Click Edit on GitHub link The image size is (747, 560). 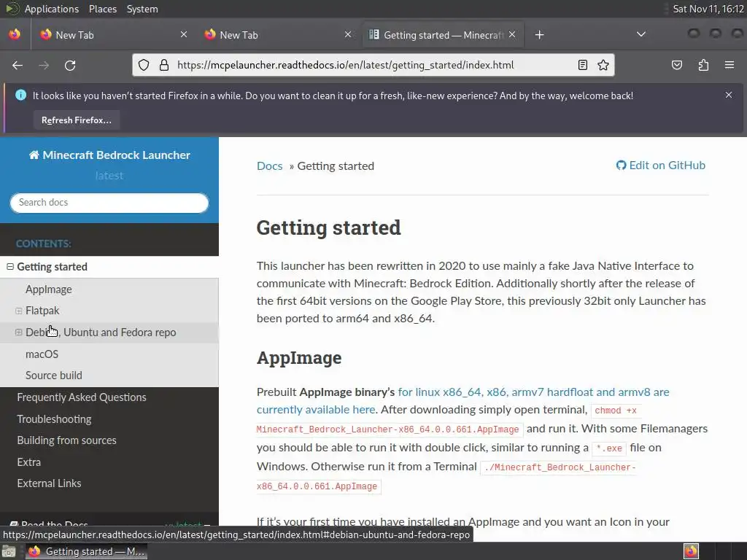point(661,166)
